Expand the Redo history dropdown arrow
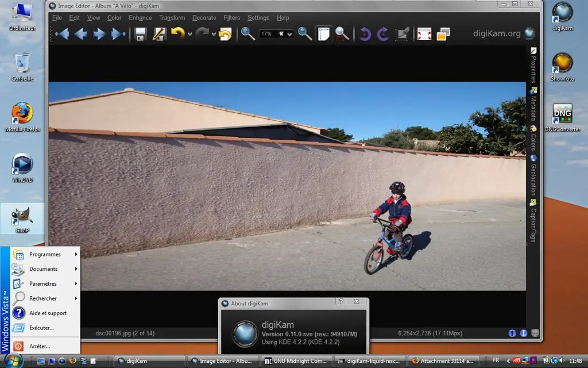This screenshot has height=368, width=588. point(214,34)
